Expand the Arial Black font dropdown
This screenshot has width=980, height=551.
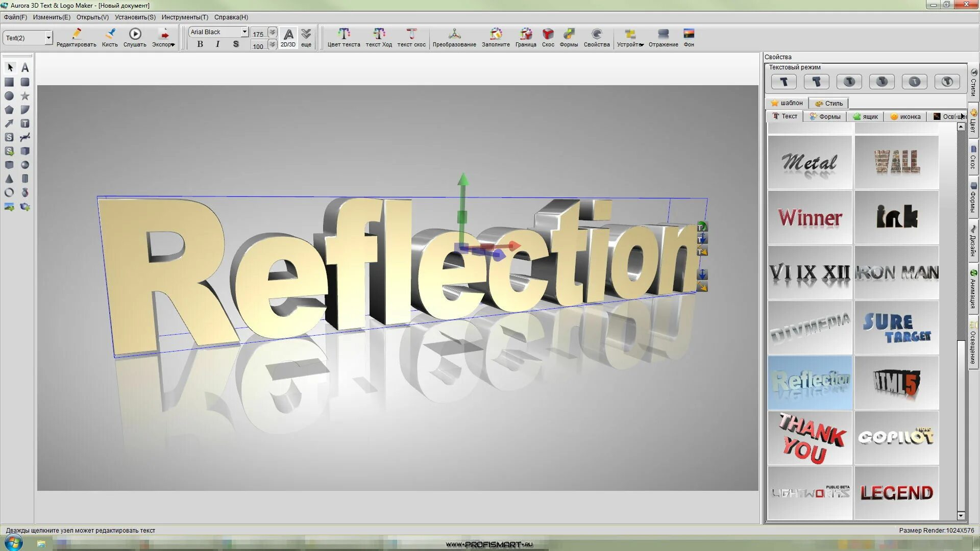click(x=244, y=32)
